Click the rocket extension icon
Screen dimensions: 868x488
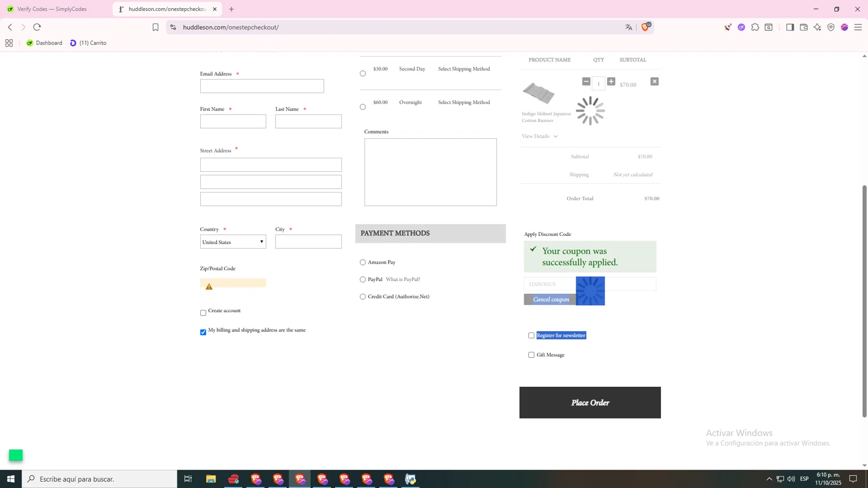point(727,27)
